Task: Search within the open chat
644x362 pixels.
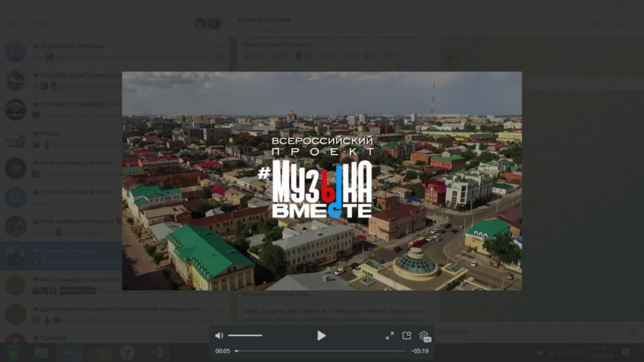Action: click(x=597, y=25)
